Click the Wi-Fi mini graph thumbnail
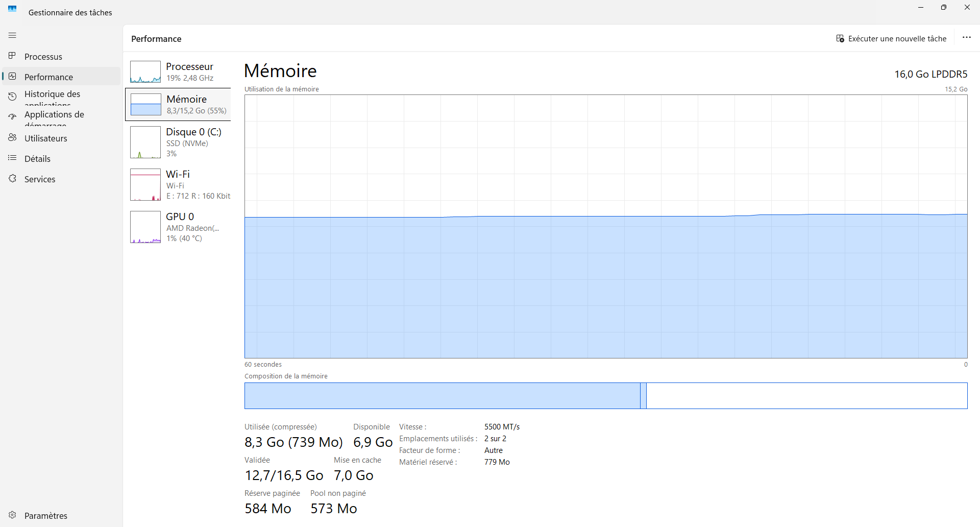Screen dimensions: 980x527 145,185
